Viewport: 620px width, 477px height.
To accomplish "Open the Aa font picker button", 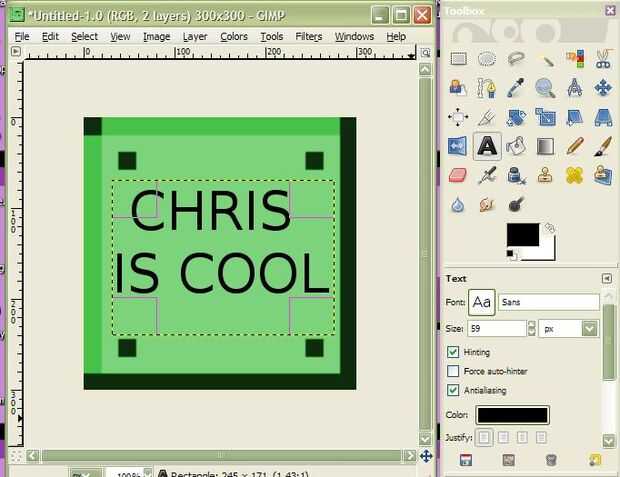I will [482, 302].
